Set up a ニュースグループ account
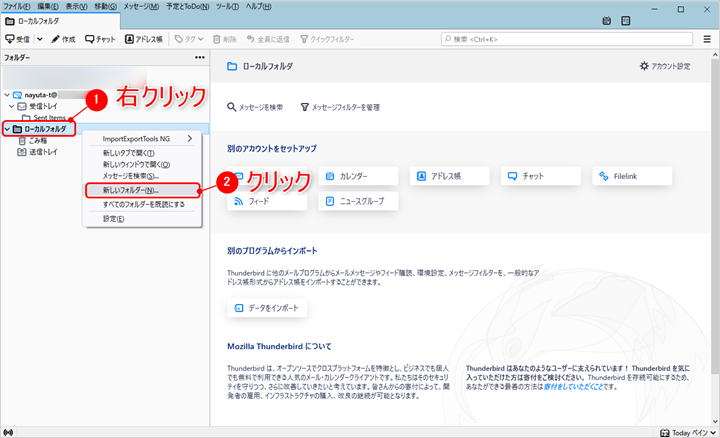This screenshot has height=438, width=720. coord(358,201)
